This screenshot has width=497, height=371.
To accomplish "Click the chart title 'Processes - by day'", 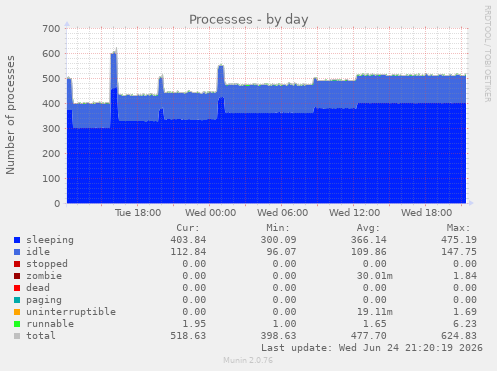I will (x=249, y=19).
